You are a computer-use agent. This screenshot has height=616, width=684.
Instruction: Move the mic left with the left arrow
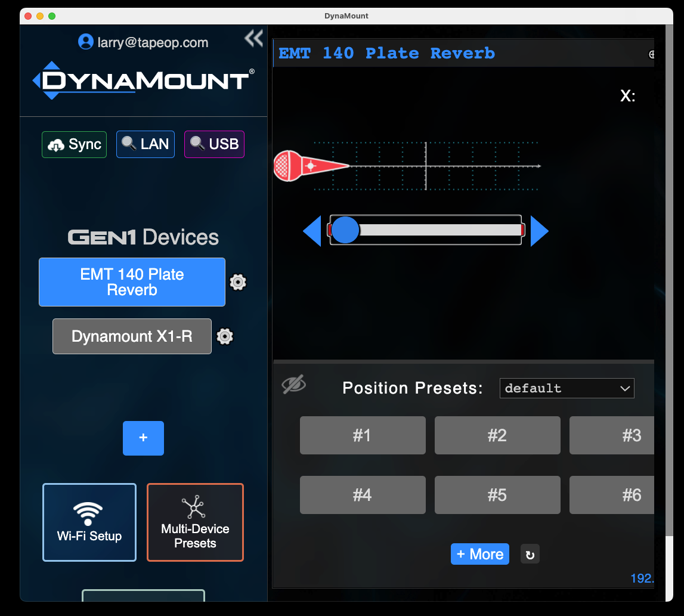(312, 231)
